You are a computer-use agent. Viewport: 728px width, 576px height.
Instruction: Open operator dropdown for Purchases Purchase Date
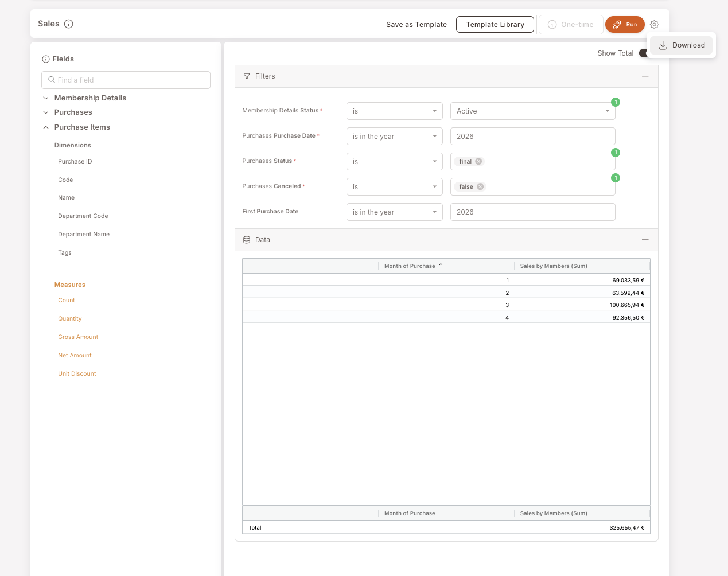(x=395, y=137)
